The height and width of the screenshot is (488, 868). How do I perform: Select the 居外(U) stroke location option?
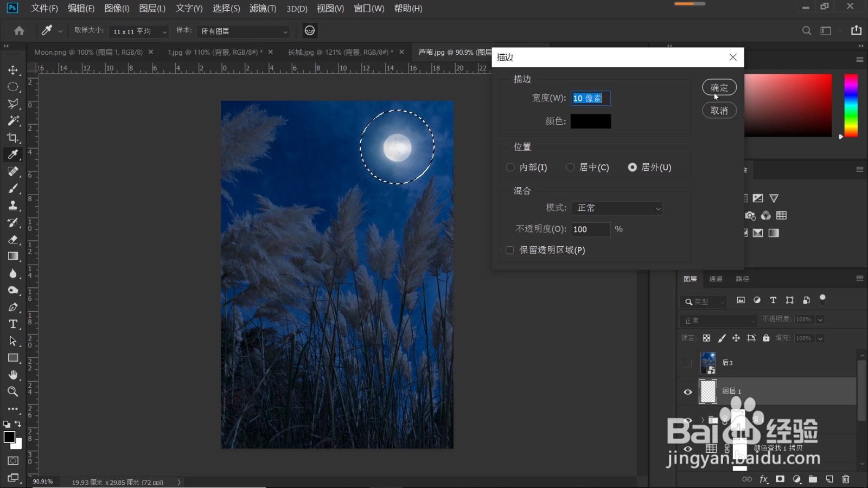633,167
